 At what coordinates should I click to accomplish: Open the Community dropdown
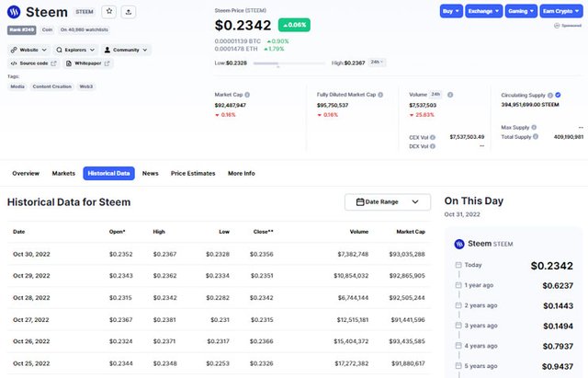point(126,50)
